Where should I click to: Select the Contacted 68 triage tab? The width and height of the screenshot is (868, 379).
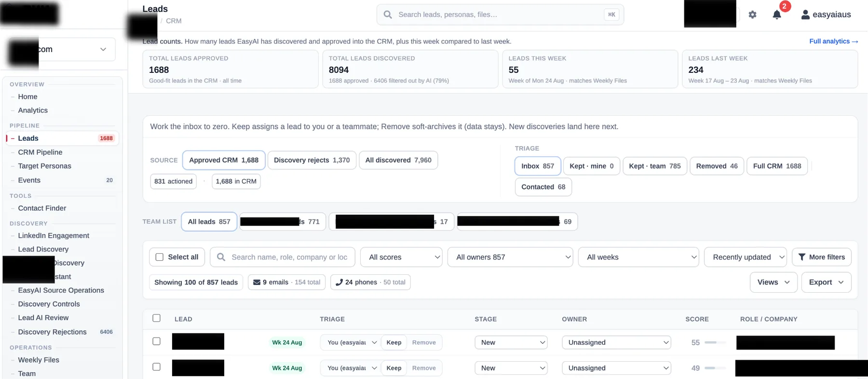pyautogui.click(x=543, y=187)
